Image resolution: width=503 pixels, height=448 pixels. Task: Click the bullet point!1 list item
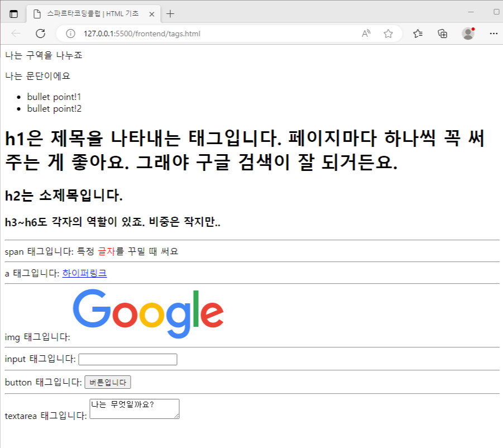coord(54,97)
